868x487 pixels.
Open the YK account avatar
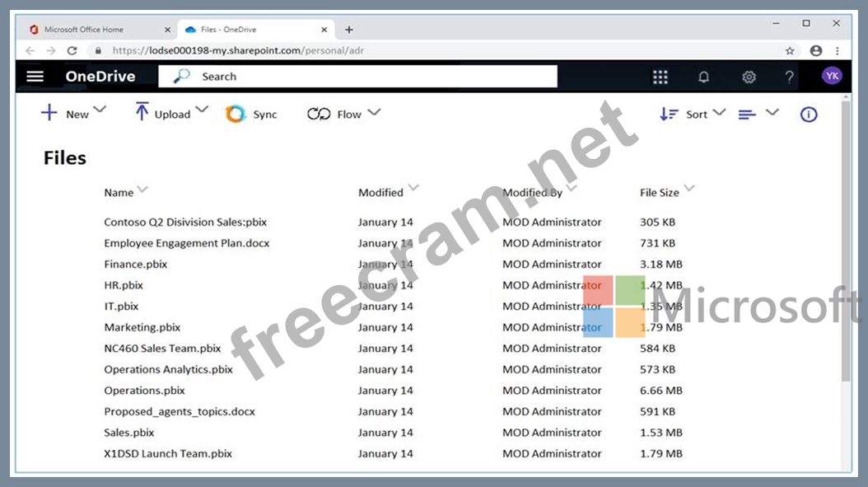832,76
